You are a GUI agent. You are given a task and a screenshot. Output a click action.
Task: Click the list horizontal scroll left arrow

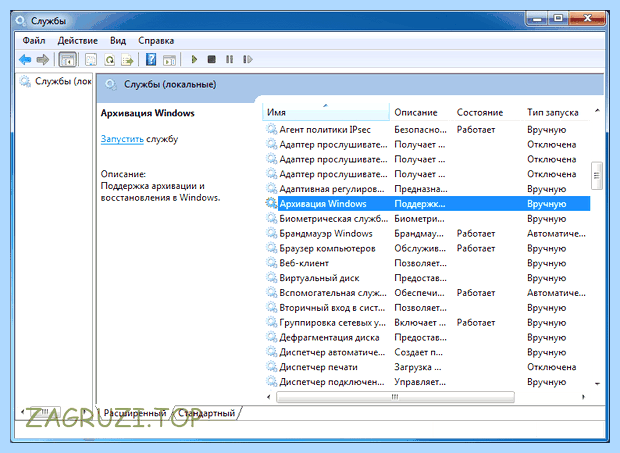(269, 397)
